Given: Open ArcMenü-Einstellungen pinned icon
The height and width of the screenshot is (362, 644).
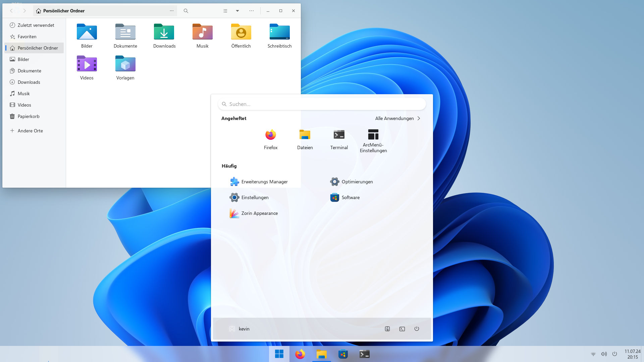Looking at the screenshot, I should point(373,135).
